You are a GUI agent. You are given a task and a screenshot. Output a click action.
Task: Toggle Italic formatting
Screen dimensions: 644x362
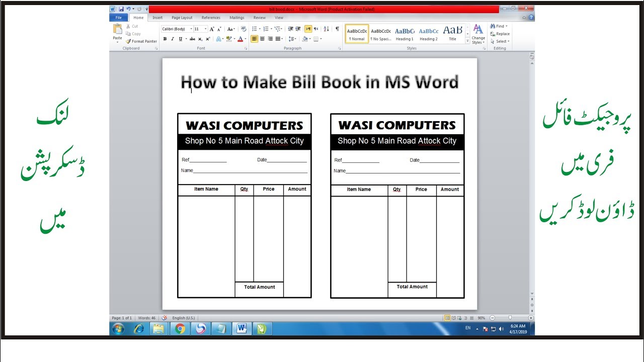coord(173,39)
